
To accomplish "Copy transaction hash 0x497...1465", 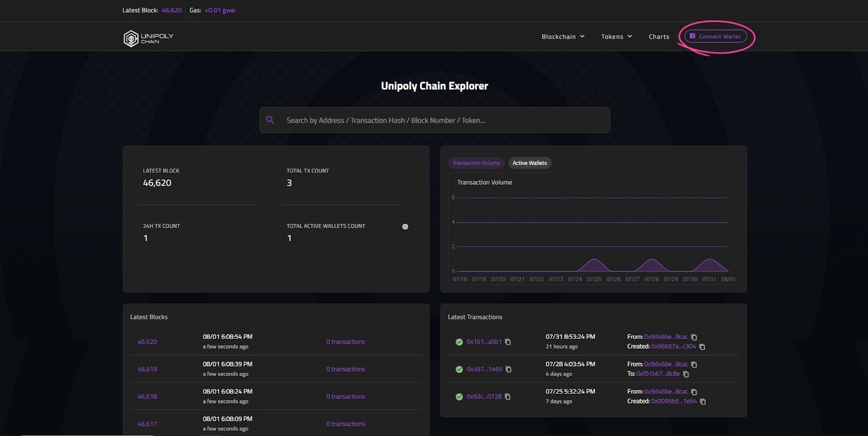I will pyautogui.click(x=508, y=369).
